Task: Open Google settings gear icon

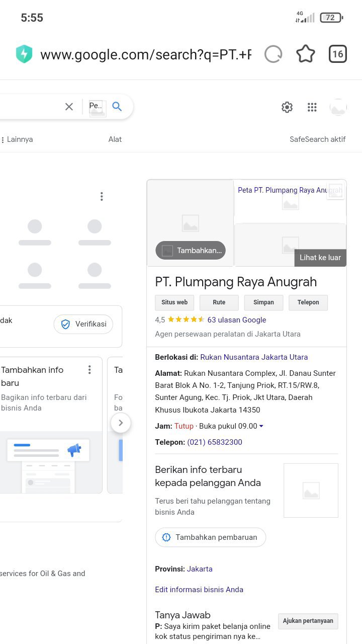Action: pos(287,107)
